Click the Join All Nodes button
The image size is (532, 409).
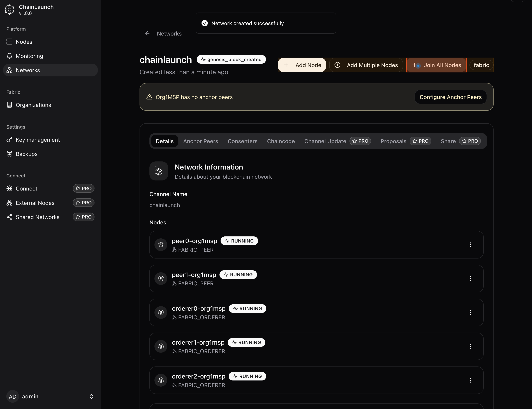pyautogui.click(x=436, y=65)
